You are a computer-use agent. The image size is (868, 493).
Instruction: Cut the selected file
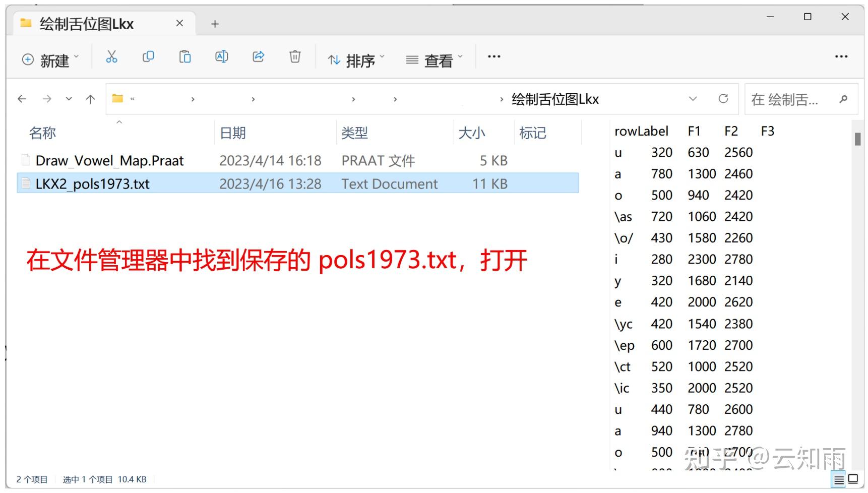[112, 56]
